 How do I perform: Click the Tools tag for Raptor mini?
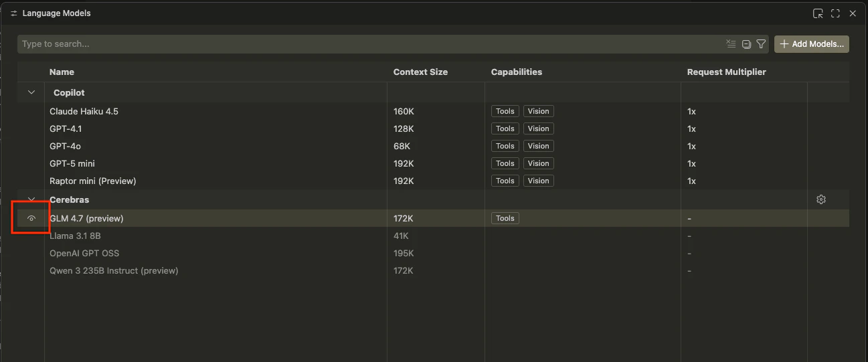(x=505, y=181)
